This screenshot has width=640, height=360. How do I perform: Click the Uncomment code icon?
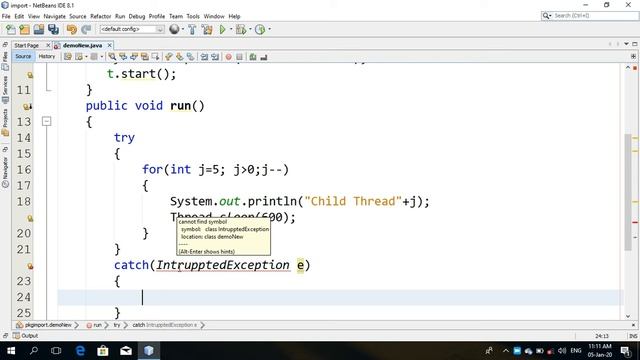(x=264, y=57)
